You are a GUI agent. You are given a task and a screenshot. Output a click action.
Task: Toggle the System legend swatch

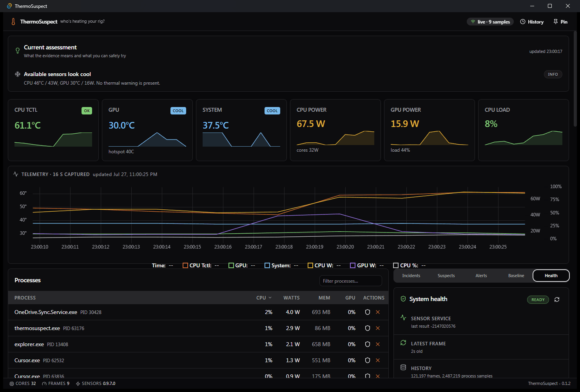coord(267,265)
